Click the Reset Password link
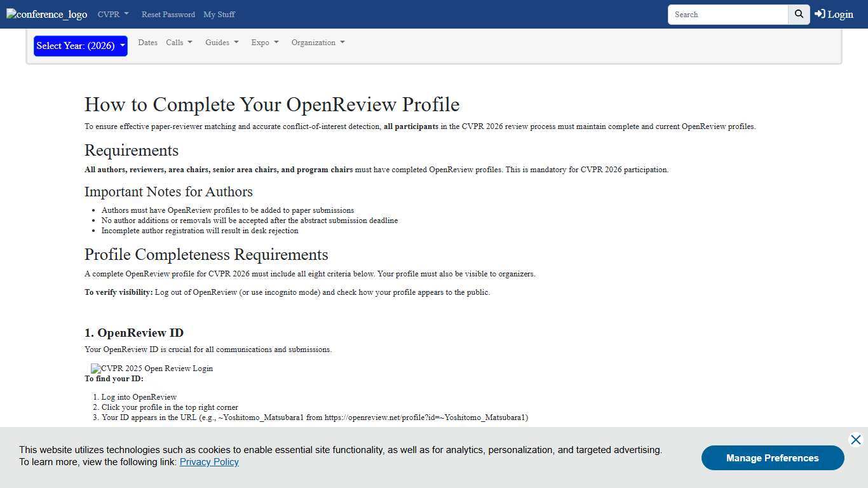This screenshot has height=488, width=868. click(168, 14)
